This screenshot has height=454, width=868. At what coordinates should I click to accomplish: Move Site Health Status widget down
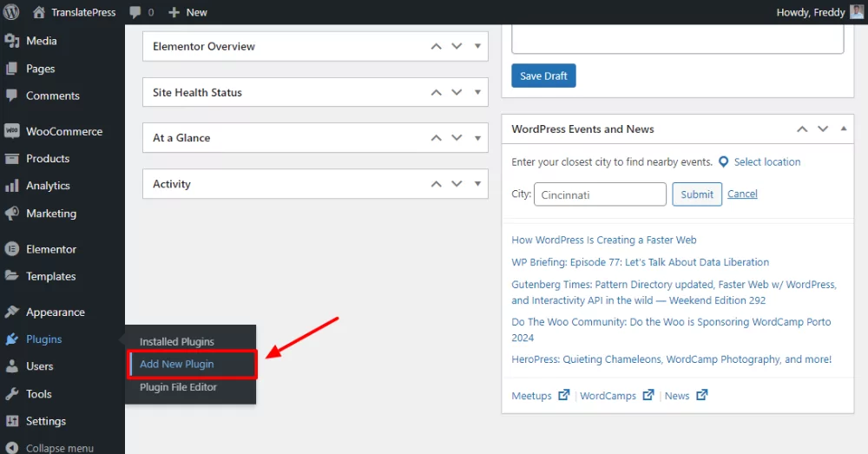pyautogui.click(x=457, y=93)
